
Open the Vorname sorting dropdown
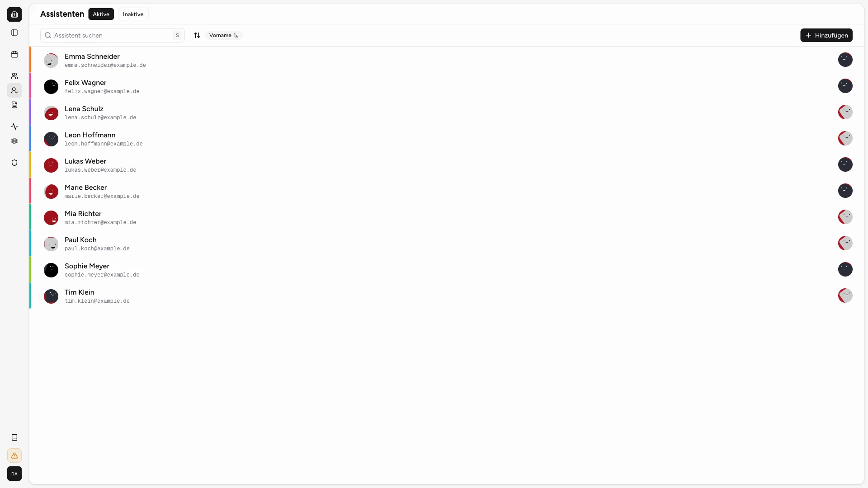click(224, 35)
